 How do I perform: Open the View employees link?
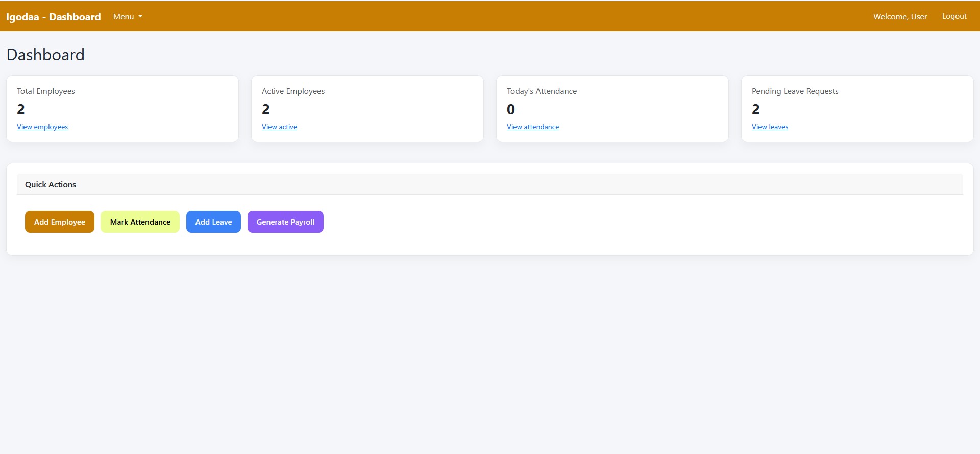tap(42, 127)
